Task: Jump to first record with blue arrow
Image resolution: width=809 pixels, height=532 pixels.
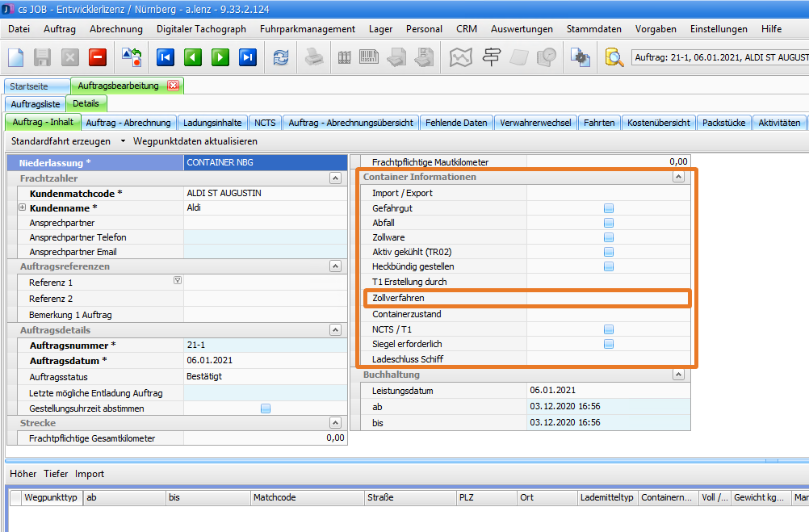Action: coord(166,57)
